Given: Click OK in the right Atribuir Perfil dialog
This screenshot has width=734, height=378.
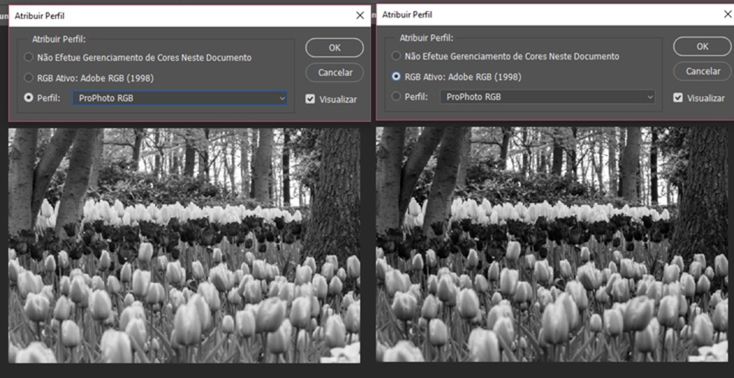Looking at the screenshot, I should [x=702, y=46].
